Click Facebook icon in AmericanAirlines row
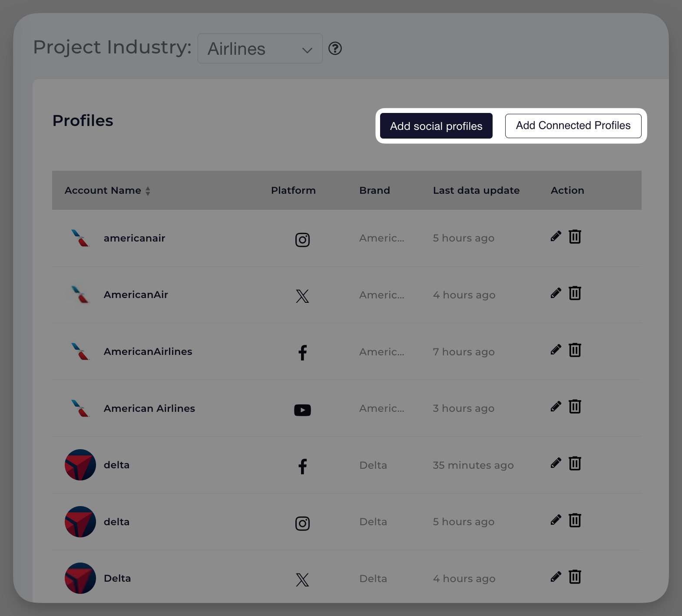 [x=303, y=353]
